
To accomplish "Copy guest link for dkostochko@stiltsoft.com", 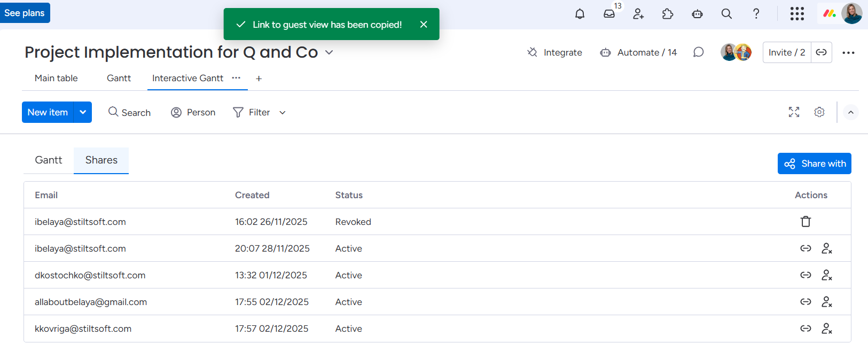I will pos(806,275).
